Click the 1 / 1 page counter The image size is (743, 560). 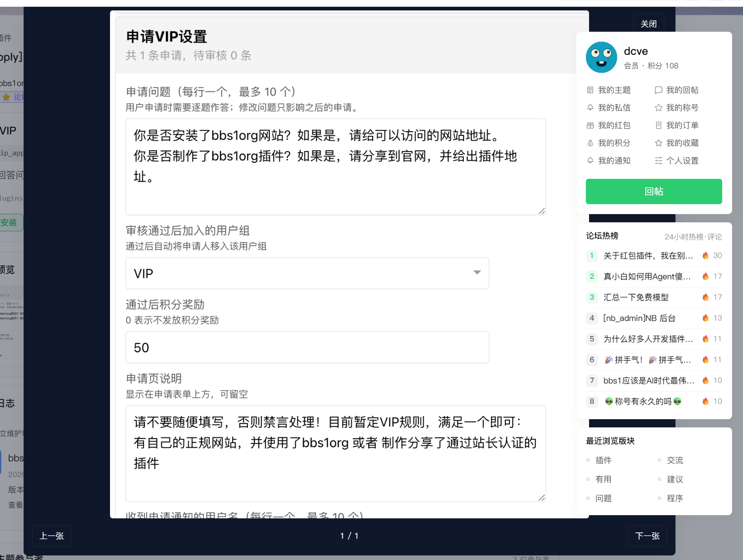349,536
